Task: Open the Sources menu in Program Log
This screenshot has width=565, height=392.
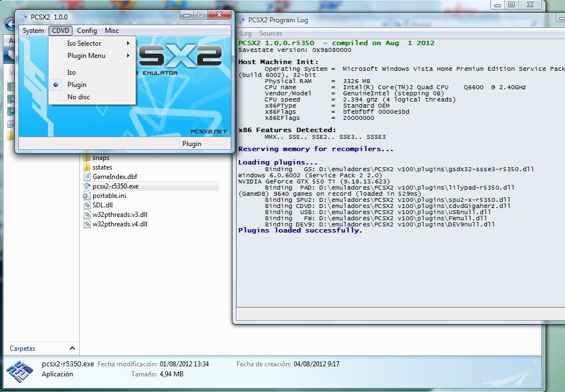Action: pos(271,33)
